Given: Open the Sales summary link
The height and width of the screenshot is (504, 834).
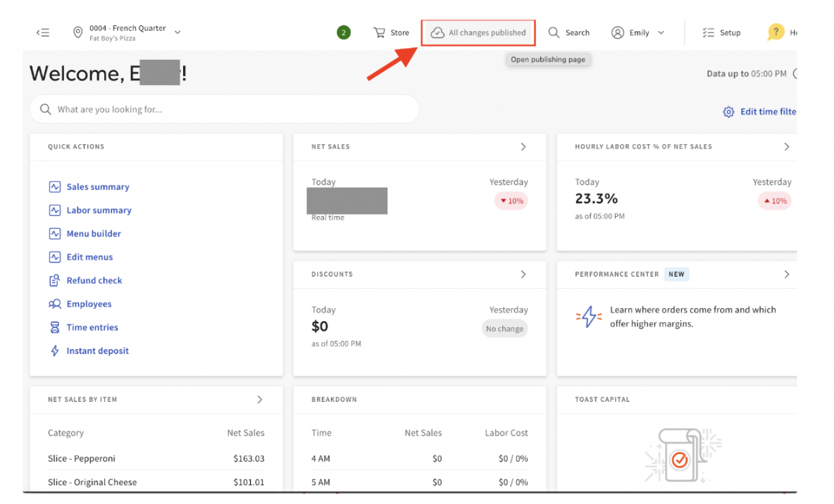Looking at the screenshot, I should pos(98,187).
